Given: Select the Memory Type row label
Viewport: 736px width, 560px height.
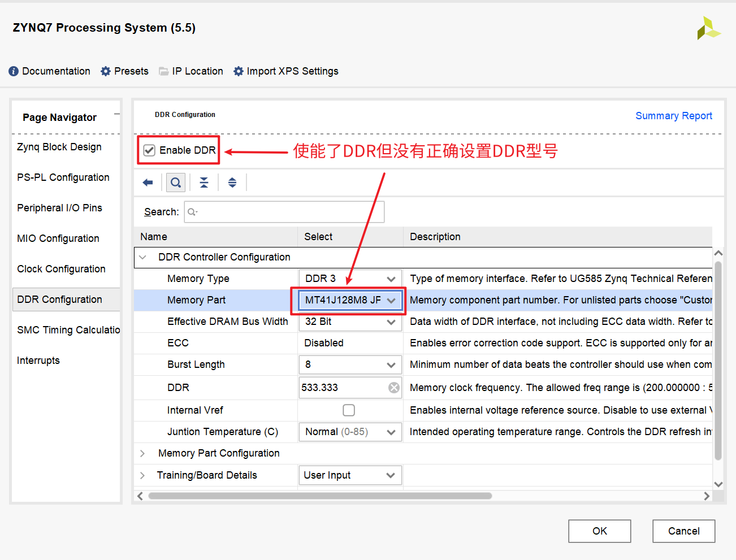Looking at the screenshot, I should pyautogui.click(x=198, y=279).
